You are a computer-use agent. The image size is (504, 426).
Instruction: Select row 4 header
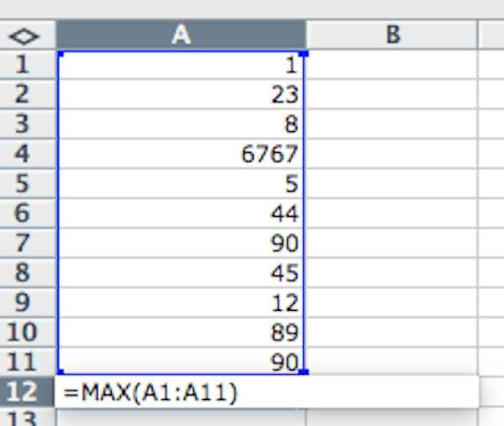(x=28, y=154)
